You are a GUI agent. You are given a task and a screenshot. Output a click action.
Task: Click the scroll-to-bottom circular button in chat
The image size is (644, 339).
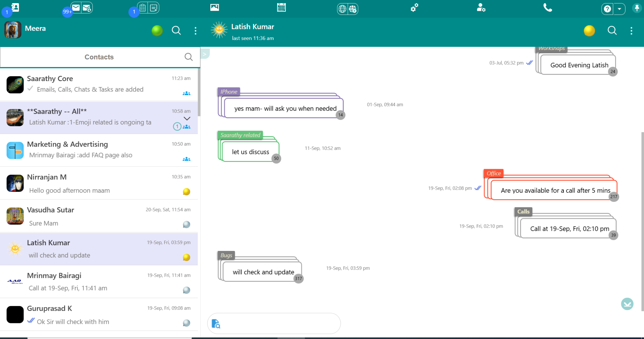(x=627, y=304)
